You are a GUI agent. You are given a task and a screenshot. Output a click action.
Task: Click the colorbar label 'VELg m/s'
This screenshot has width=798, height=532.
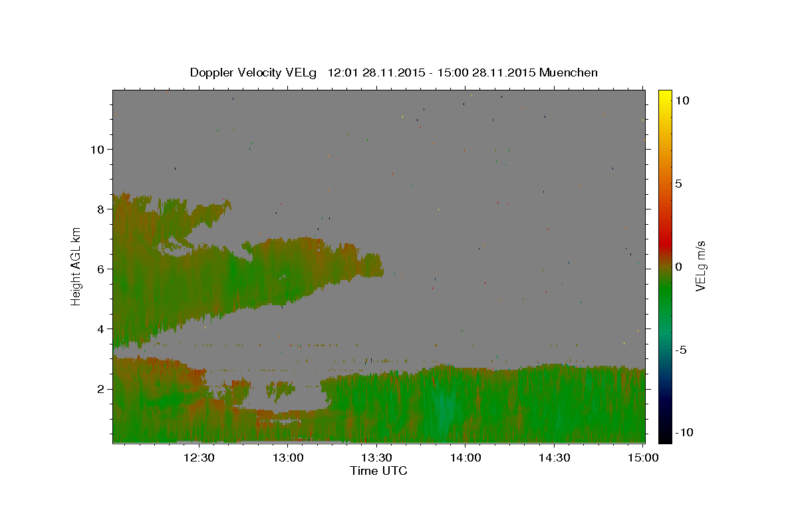pos(700,266)
